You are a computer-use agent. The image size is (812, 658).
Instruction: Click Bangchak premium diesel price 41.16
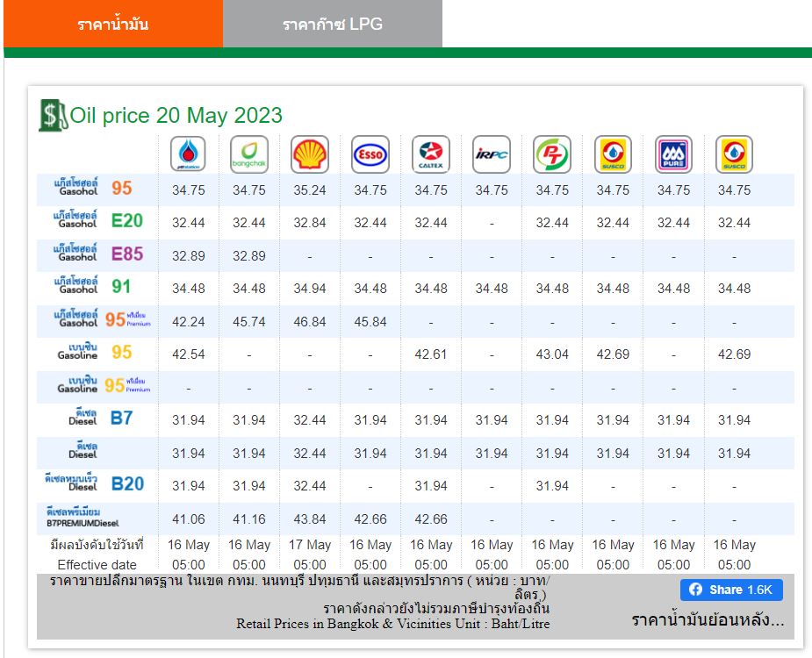[249, 519]
